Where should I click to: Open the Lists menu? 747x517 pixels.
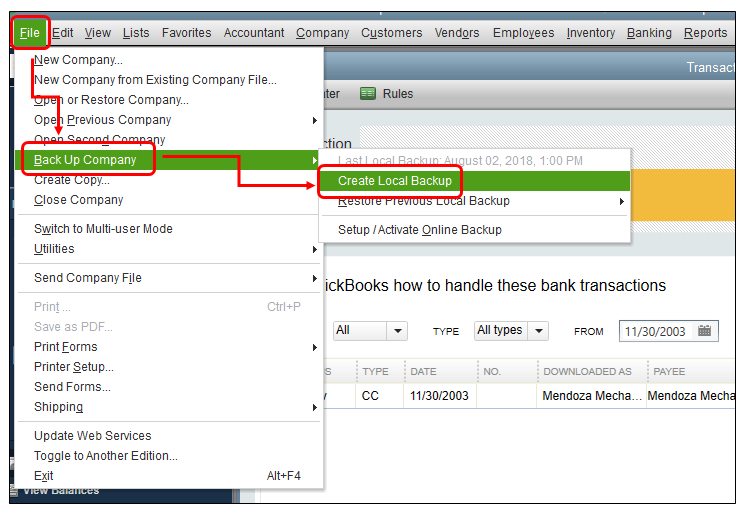pos(136,33)
